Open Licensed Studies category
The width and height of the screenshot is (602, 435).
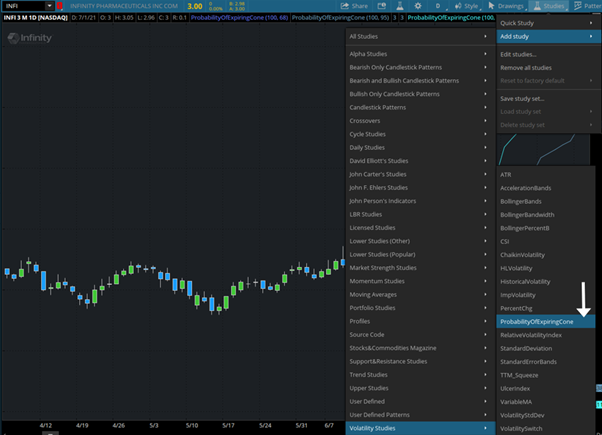[418, 228]
